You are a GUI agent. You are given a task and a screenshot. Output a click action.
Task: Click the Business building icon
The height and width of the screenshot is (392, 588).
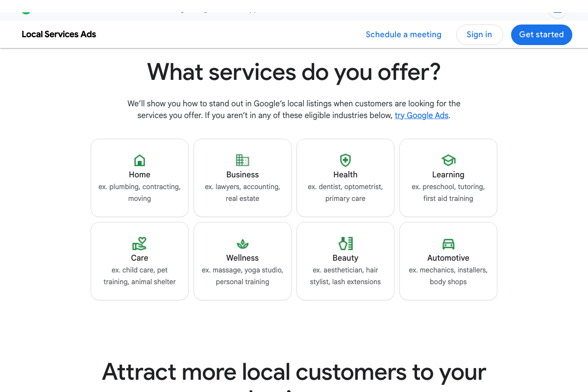(x=243, y=160)
